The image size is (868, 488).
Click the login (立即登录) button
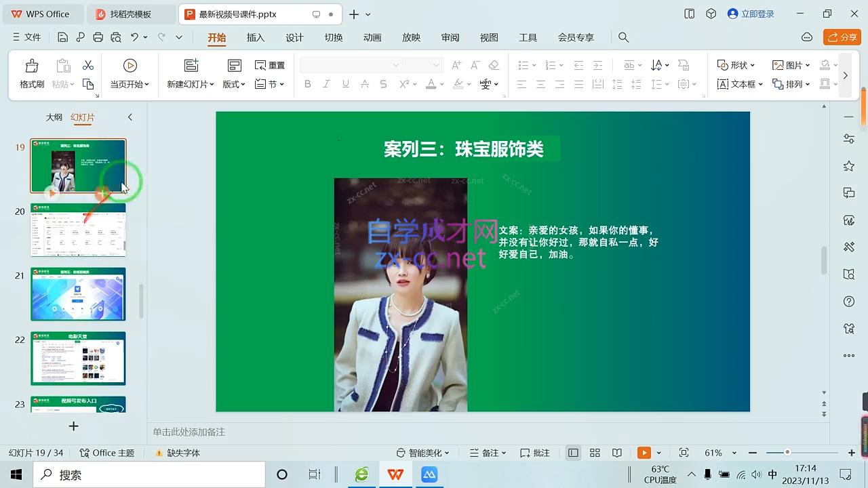tap(751, 14)
